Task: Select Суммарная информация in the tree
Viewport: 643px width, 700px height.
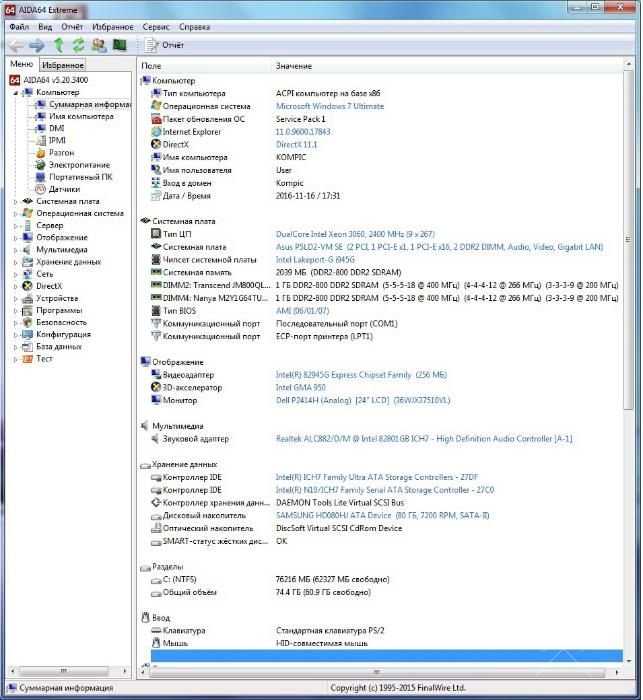Action: point(89,104)
